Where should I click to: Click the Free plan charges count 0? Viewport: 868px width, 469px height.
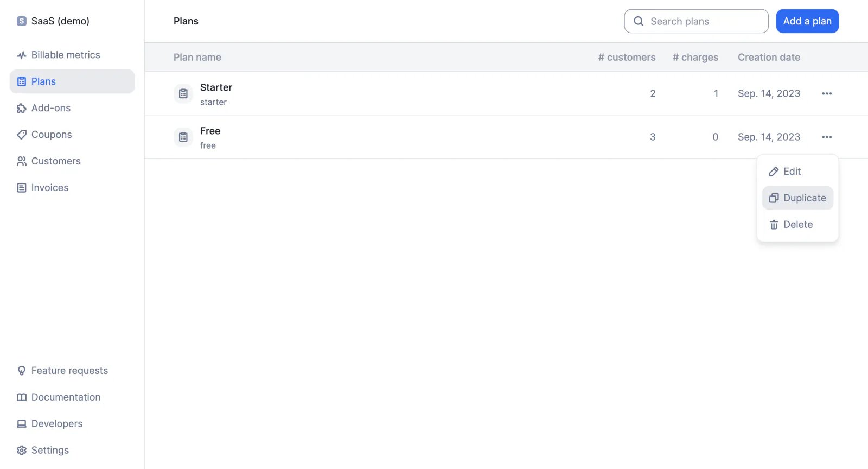pyautogui.click(x=716, y=137)
